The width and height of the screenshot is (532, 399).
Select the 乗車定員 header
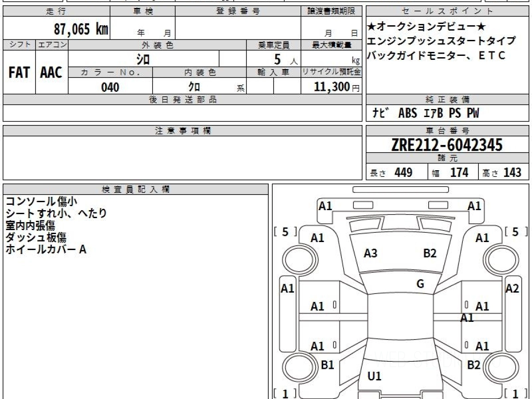click(274, 45)
